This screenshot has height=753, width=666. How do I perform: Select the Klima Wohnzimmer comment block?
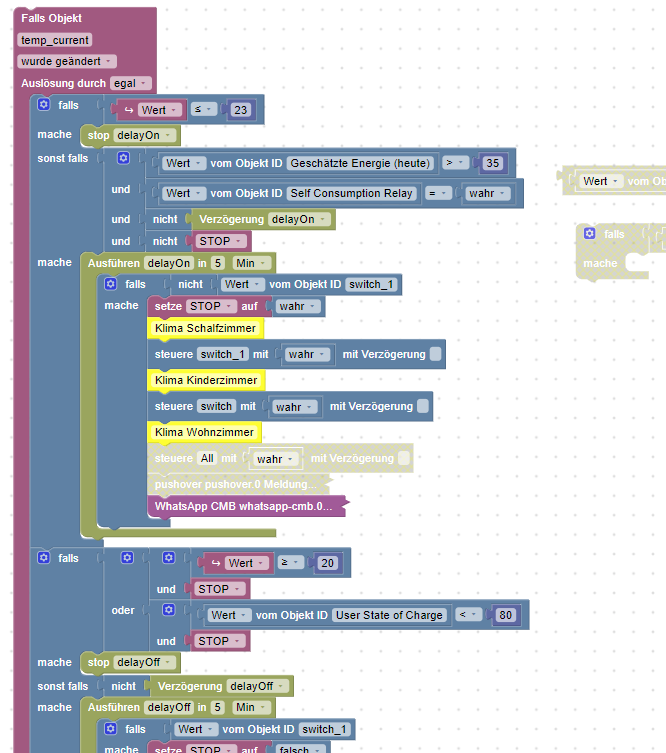[x=205, y=432]
